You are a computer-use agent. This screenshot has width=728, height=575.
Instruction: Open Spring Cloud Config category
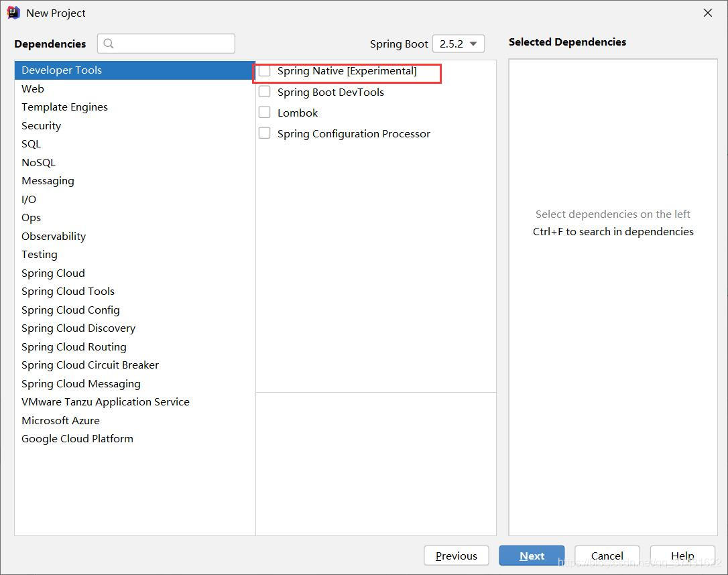tap(135, 310)
